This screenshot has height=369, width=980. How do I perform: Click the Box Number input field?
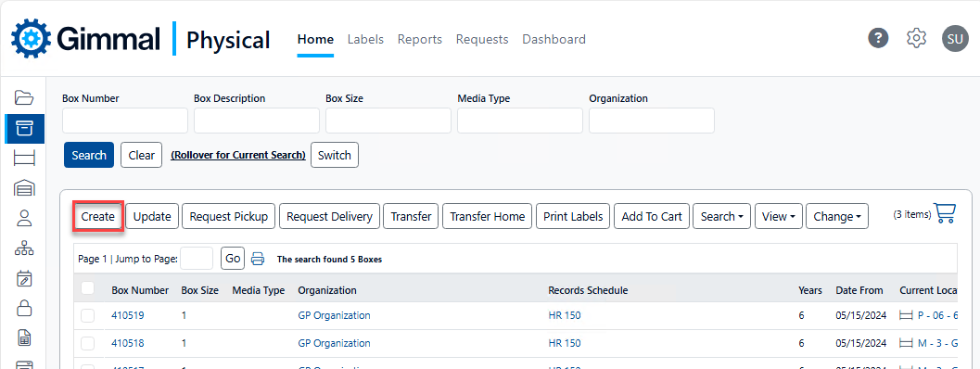(x=125, y=121)
